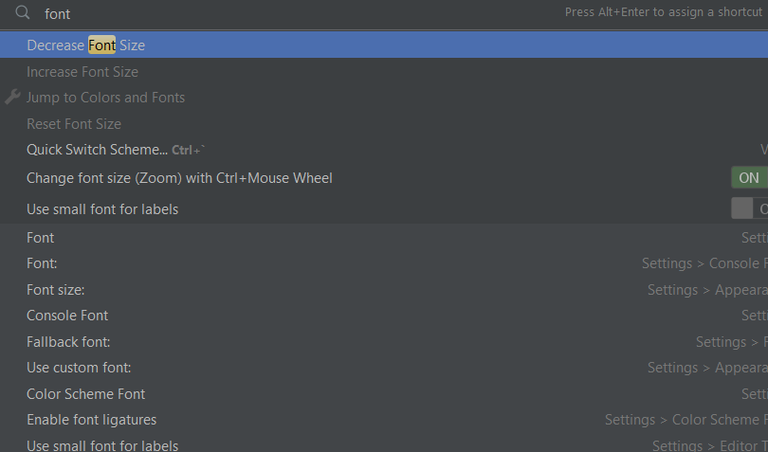Go to 'Font:' under Settings > Console
The height and width of the screenshot is (452, 768).
[x=42, y=263]
